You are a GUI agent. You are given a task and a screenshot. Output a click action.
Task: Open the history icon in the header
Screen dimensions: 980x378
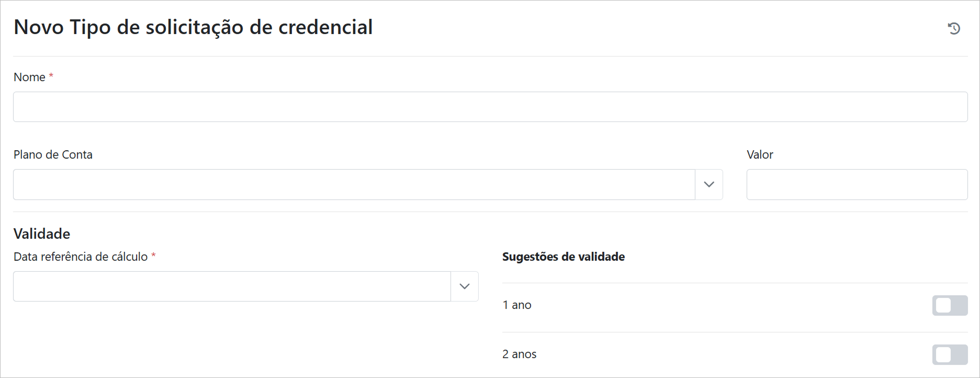954,28
